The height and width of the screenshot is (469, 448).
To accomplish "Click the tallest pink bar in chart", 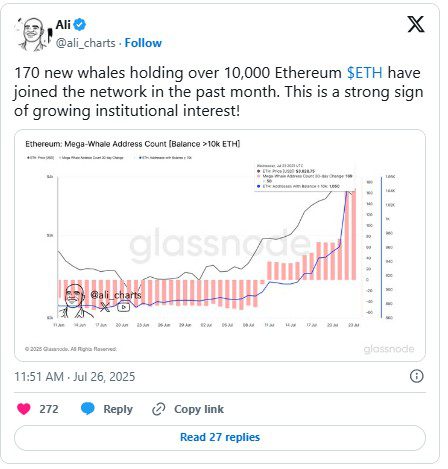I will click(354, 234).
